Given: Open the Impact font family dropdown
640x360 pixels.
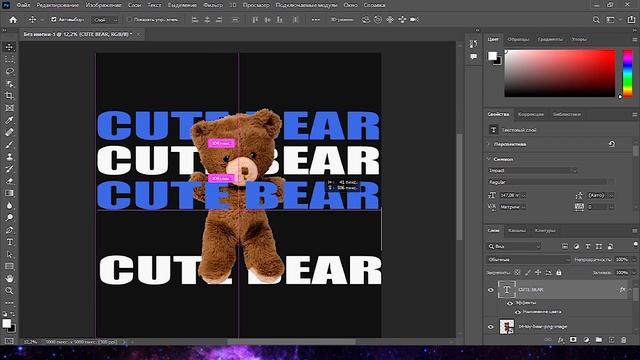Looking at the screenshot, I should (574, 171).
